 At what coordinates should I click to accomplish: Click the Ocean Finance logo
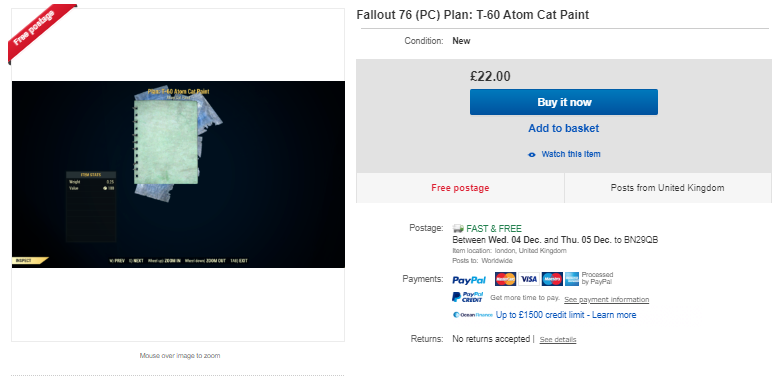[x=472, y=315]
